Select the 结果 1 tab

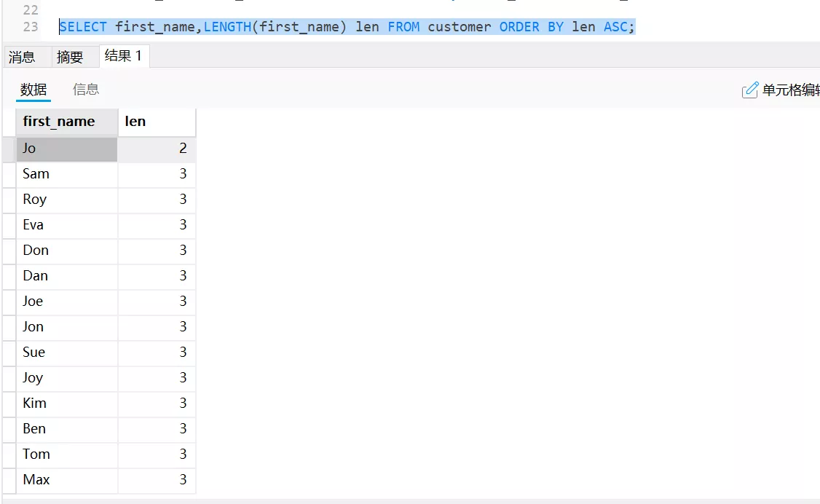(123, 56)
